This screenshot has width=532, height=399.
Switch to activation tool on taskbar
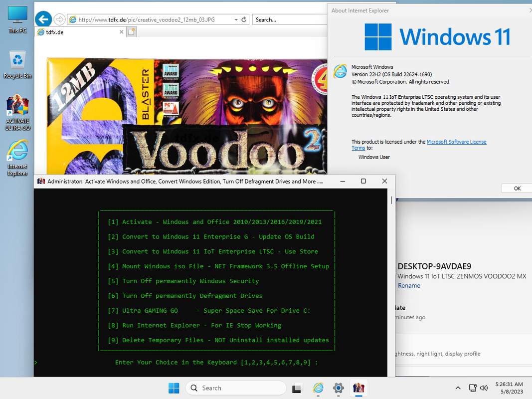click(358, 388)
